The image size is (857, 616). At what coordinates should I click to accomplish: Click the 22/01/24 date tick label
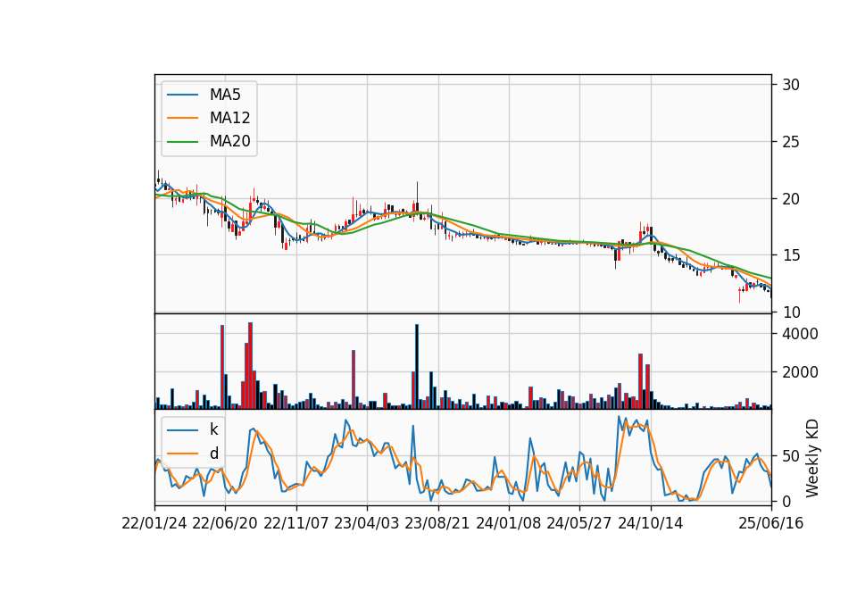pyautogui.click(x=154, y=523)
